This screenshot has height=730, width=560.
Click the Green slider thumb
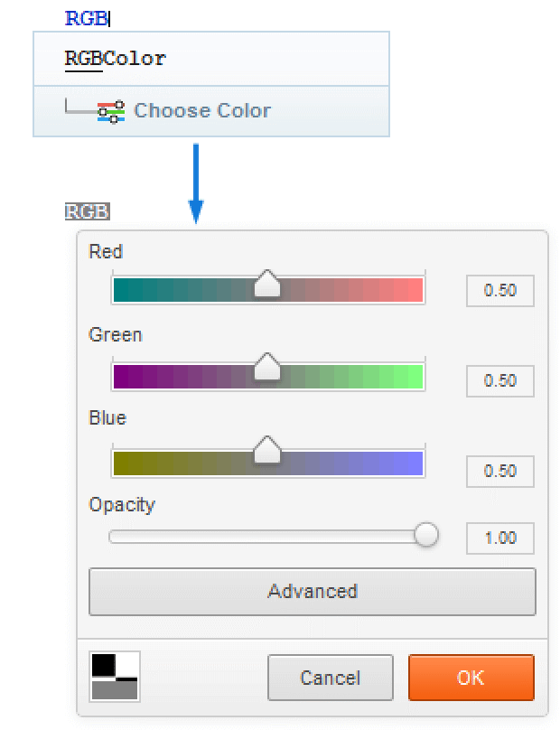click(267, 368)
